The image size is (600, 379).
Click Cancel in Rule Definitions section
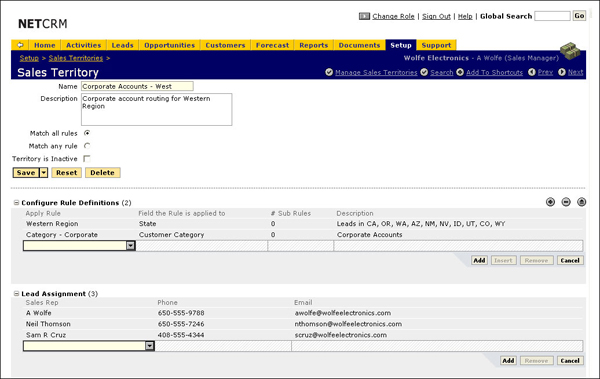(x=570, y=260)
